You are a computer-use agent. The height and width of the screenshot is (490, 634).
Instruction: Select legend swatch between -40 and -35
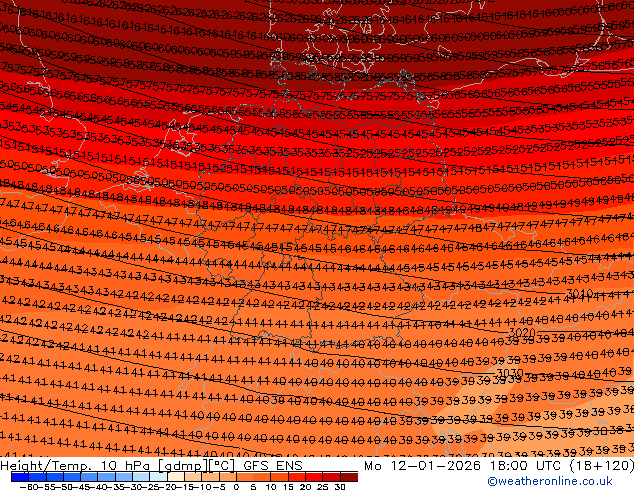point(106,477)
